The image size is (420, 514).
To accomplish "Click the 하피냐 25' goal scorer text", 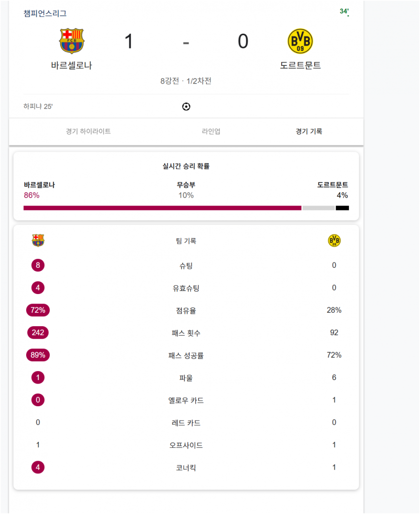I will [x=38, y=106].
